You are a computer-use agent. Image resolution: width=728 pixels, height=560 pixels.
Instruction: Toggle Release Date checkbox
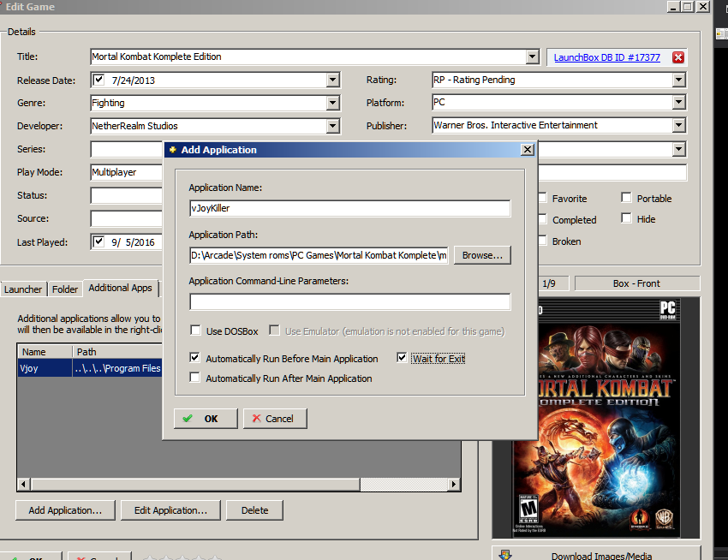pos(98,80)
